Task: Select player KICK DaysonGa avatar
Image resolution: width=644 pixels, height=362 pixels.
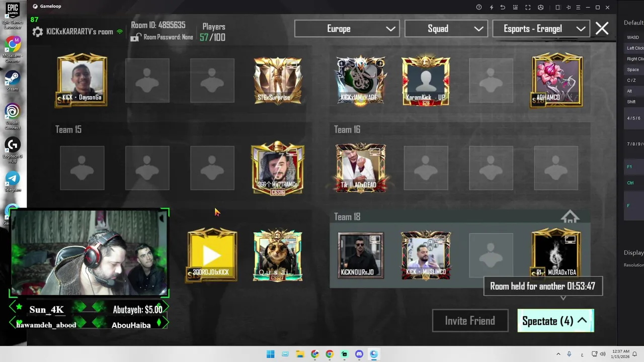Action: point(82,80)
